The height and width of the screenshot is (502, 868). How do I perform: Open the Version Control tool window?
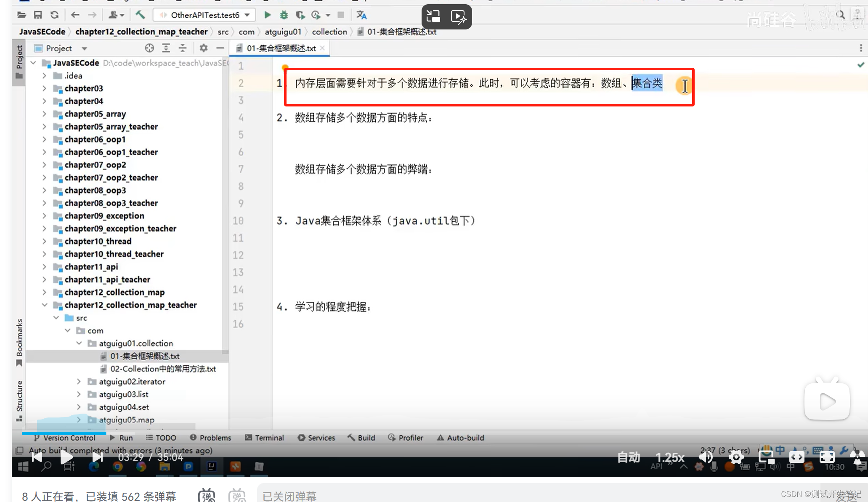(x=64, y=438)
